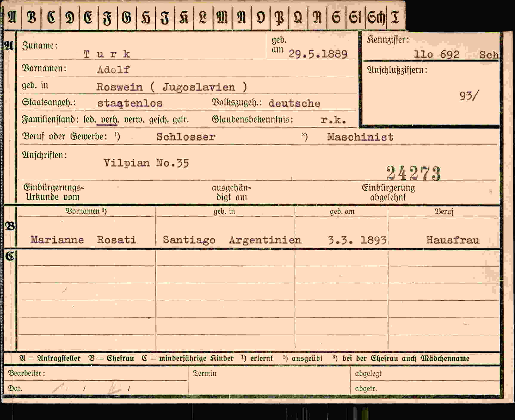Click the religion value 'r.k.'

(333, 120)
